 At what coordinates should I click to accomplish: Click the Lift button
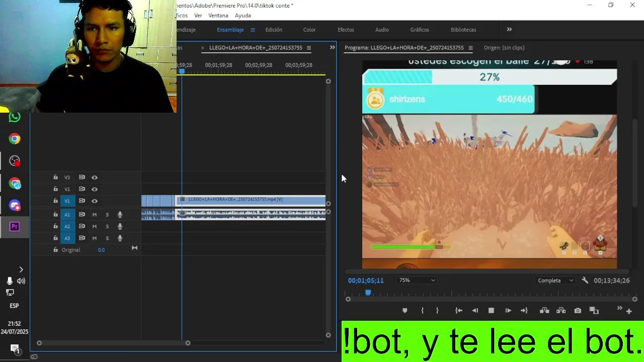pos(544,311)
